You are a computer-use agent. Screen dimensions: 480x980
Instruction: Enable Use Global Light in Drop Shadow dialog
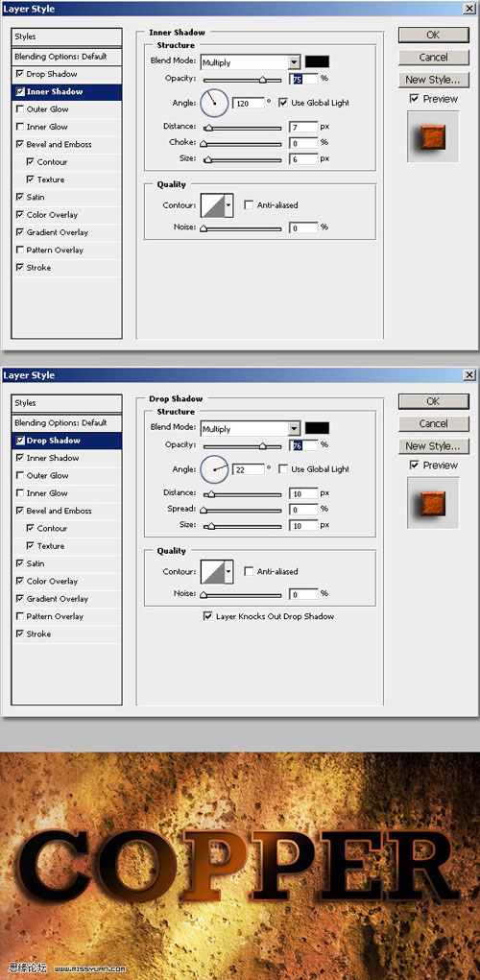click(282, 468)
